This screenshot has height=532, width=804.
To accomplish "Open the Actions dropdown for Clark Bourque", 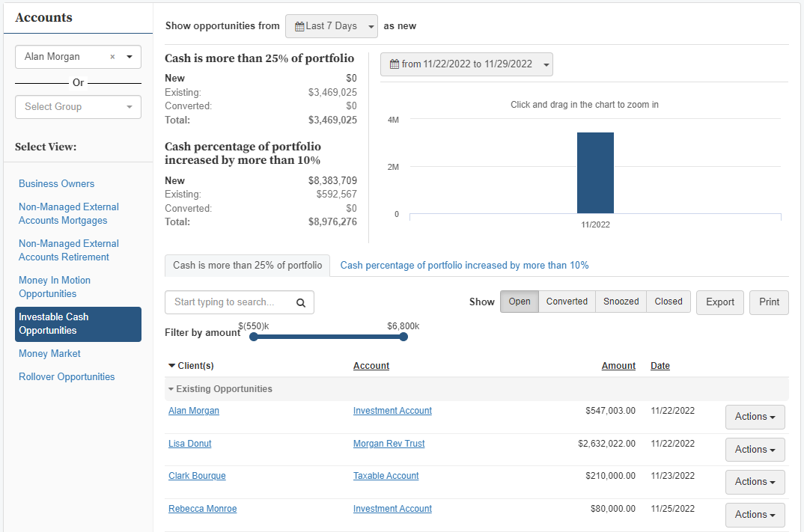I will click(x=755, y=482).
